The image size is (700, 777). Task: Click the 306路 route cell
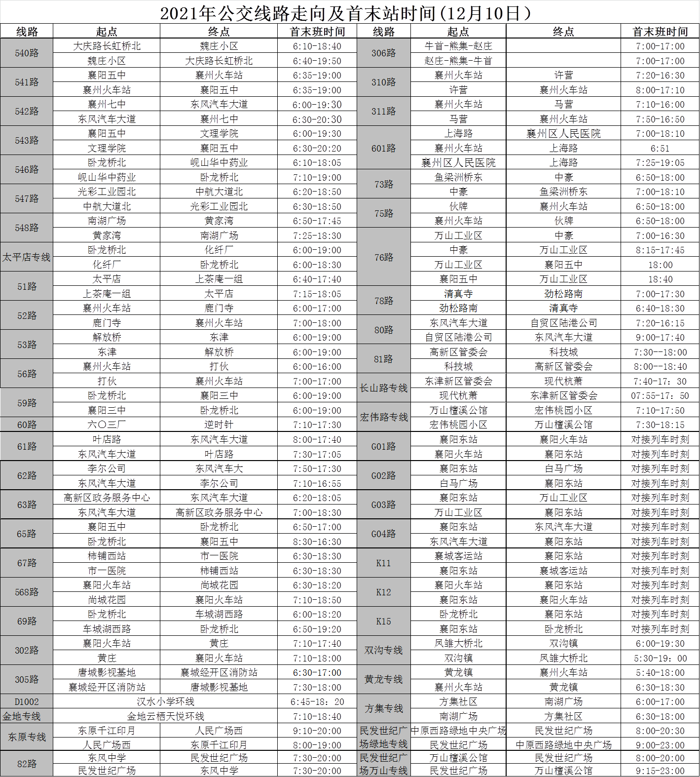(x=383, y=53)
